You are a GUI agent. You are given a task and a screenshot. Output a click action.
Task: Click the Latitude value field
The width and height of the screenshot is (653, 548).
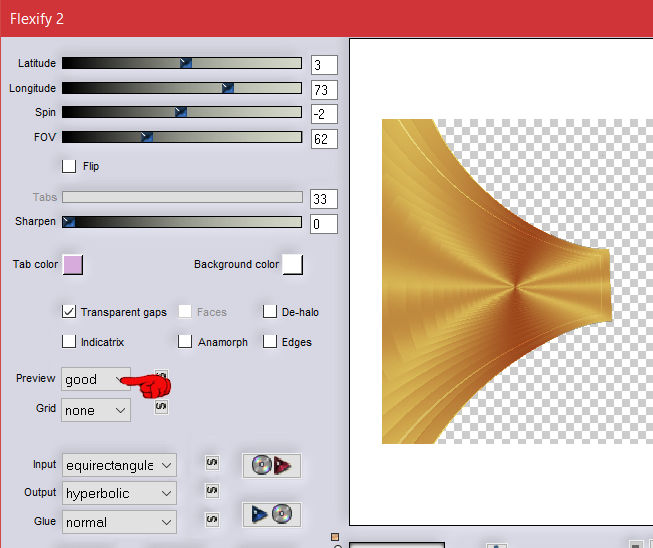[x=324, y=65]
